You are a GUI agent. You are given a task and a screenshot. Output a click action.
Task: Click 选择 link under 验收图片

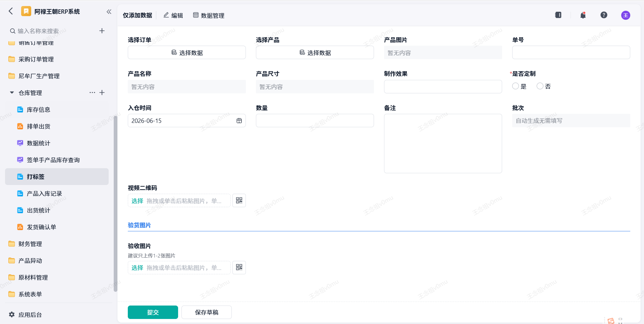[137, 268]
